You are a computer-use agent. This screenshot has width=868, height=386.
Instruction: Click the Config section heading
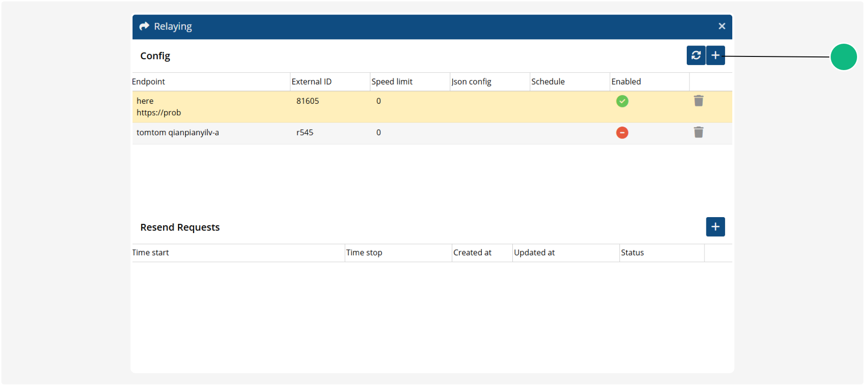click(155, 56)
